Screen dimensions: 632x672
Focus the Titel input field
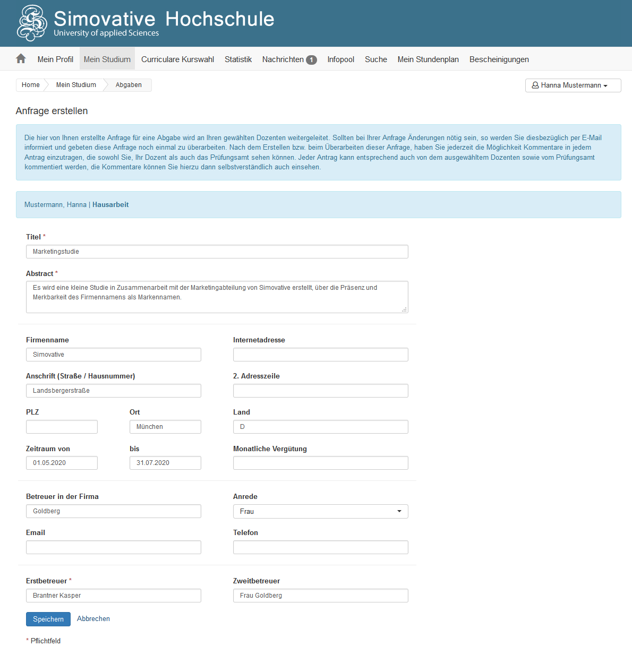point(217,252)
